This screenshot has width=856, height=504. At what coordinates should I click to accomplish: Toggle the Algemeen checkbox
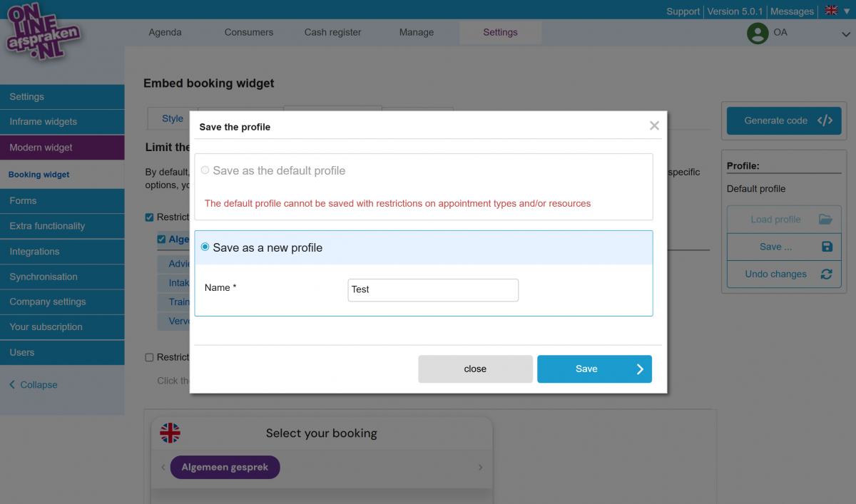click(x=162, y=240)
